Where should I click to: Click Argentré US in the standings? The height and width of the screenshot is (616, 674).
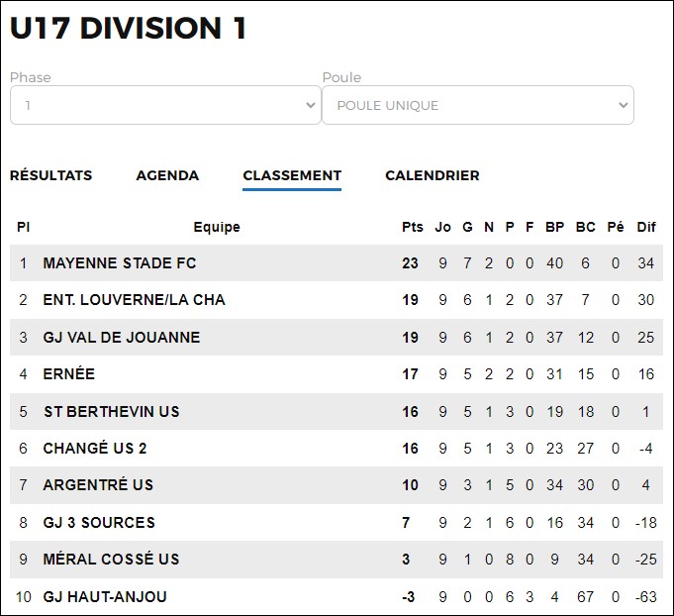click(x=98, y=485)
